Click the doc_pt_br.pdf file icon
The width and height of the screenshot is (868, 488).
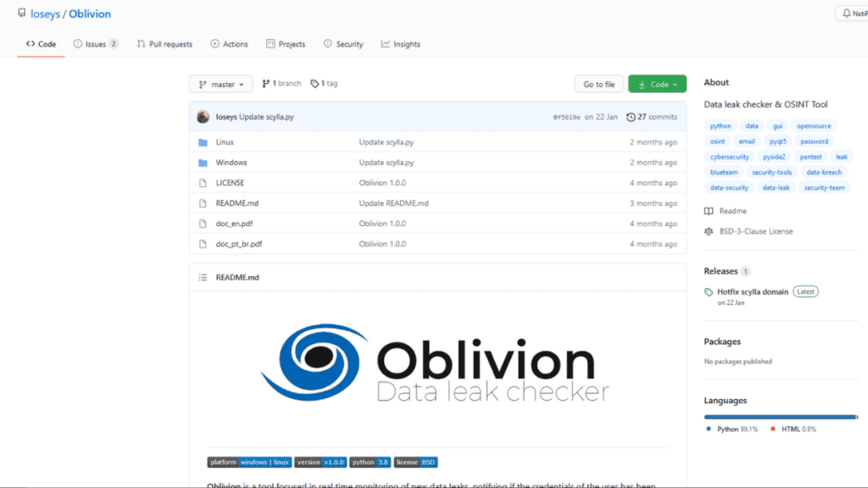tap(203, 244)
